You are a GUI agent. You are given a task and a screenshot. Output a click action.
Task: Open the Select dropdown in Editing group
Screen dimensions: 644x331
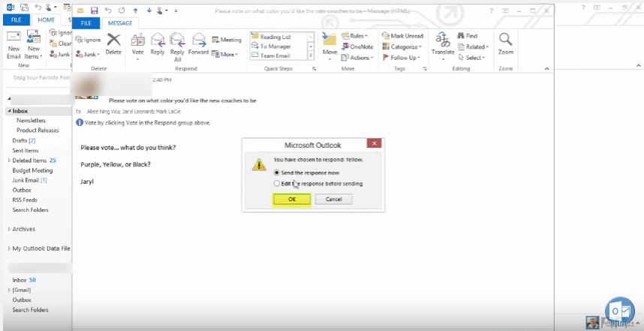[x=471, y=58]
